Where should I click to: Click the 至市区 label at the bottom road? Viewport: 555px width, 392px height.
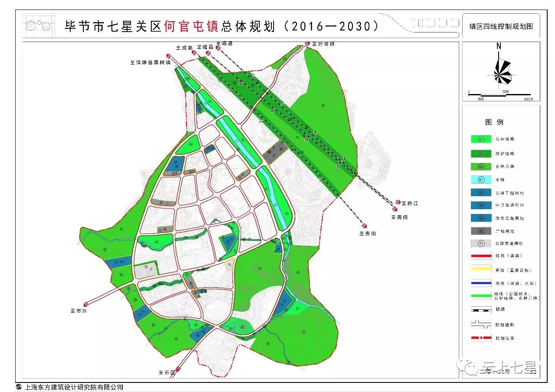coord(166,372)
